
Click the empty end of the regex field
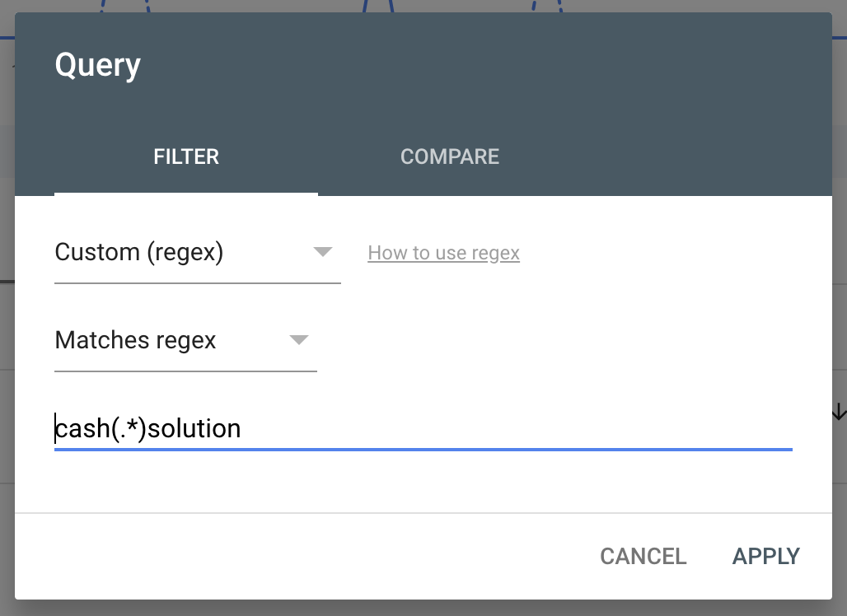click(x=577, y=429)
